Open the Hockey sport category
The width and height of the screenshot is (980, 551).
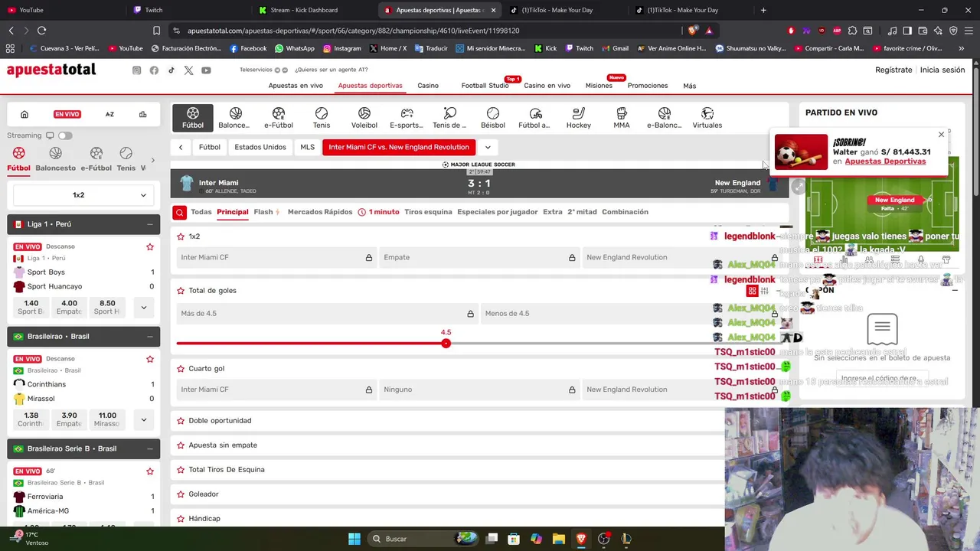pyautogui.click(x=578, y=118)
